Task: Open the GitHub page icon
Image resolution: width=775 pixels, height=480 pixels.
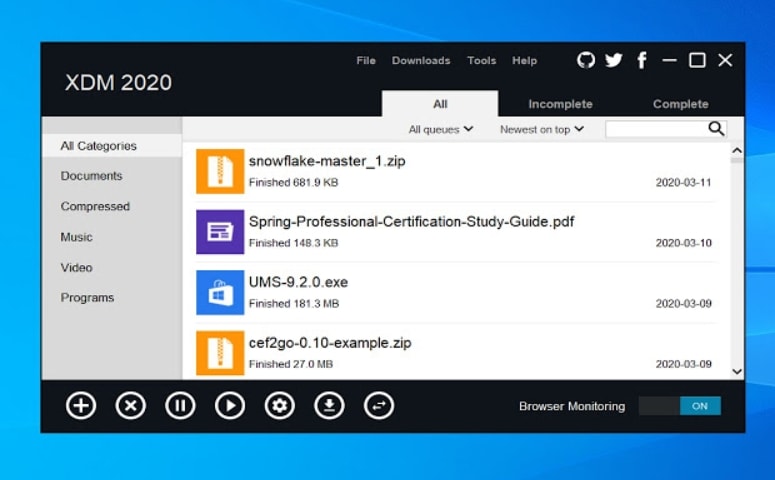Action: [x=586, y=60]
